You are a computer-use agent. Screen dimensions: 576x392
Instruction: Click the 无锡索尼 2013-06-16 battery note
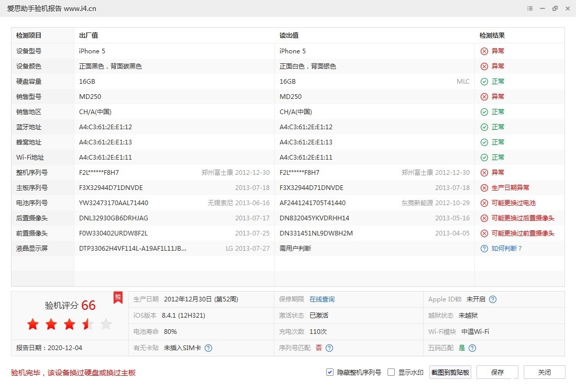click(239, 203)
